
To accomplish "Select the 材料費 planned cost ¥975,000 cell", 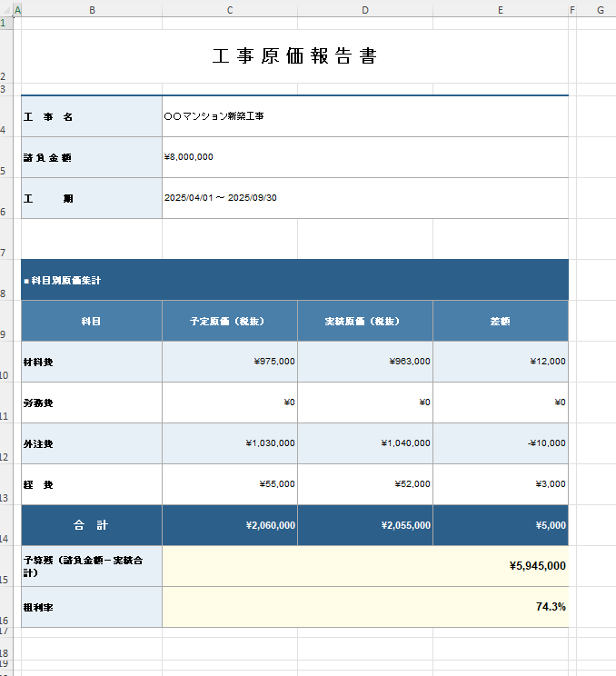I will [229, 362].
